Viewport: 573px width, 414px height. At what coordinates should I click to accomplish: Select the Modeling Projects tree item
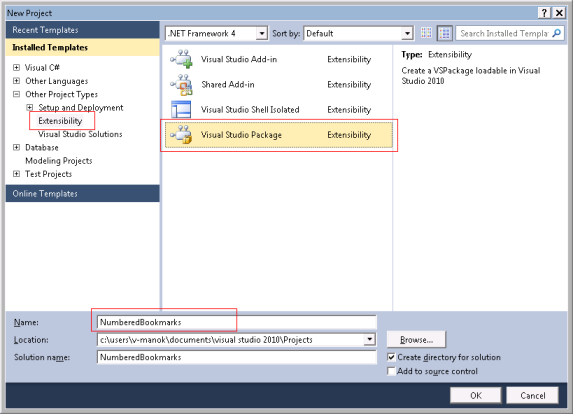tap(59, 161)
